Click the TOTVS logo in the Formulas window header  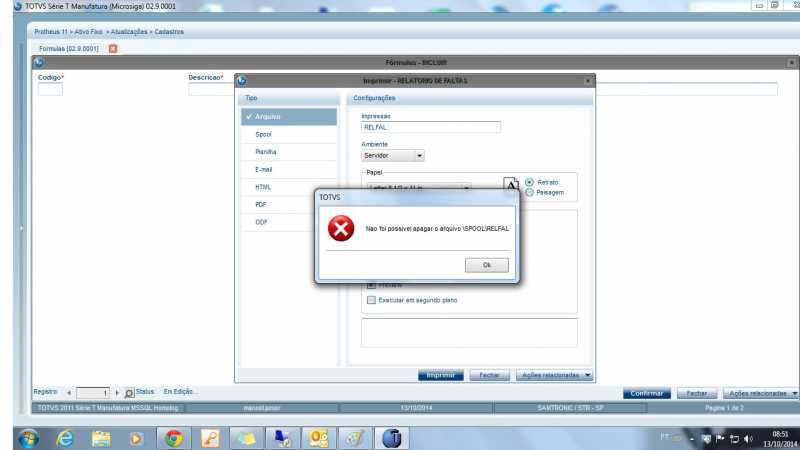pos(39,62)
